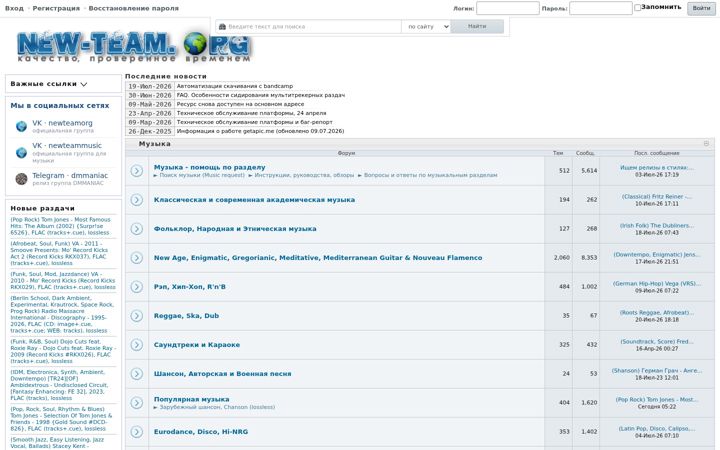Open subforum Зарубежный шансон, Chanson (lossless)
This screenshot has width=720, height=450.
tap(217, 407)
